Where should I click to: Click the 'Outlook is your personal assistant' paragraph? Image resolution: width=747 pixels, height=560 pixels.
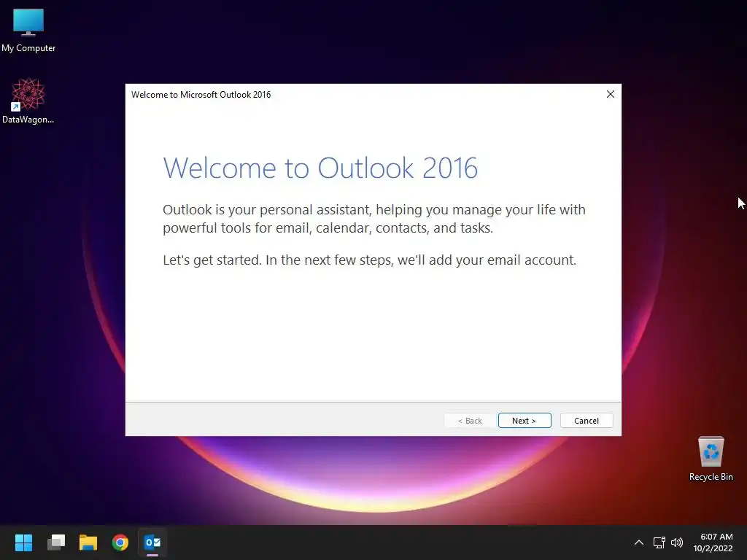[x=374, y=219]
